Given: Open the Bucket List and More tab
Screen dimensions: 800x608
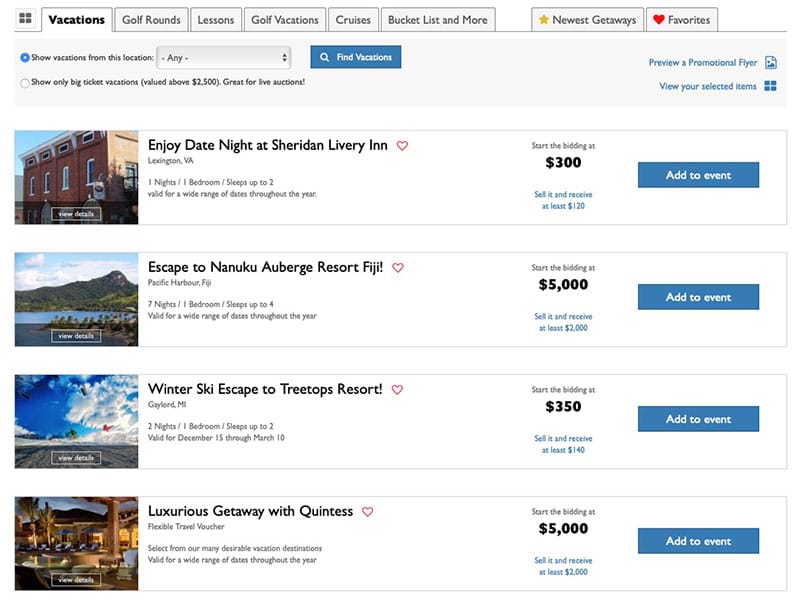Looking at the screenshot, I should pos(437,20).
